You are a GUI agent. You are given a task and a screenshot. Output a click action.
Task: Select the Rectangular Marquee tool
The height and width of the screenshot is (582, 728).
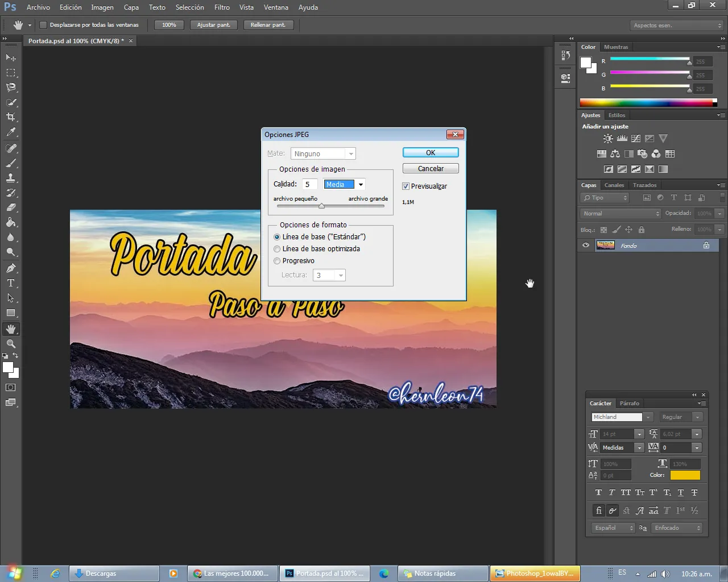(11, 73)
